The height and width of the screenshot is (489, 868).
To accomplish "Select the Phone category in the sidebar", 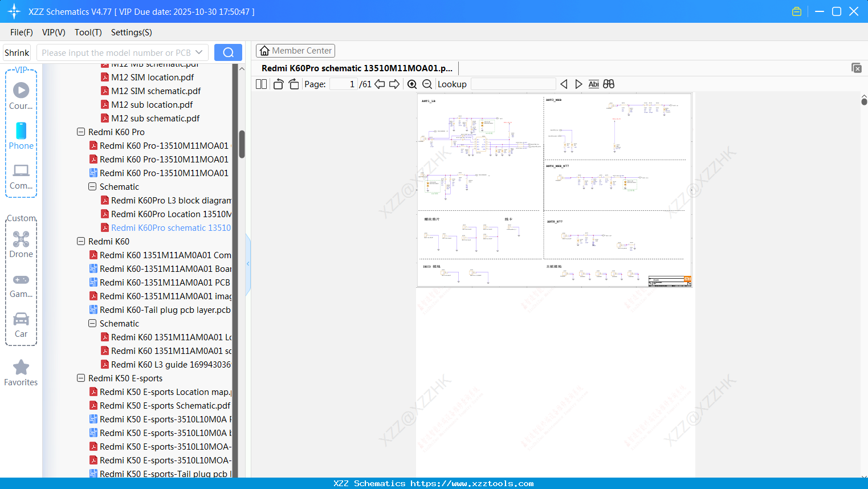I will 21,137.
